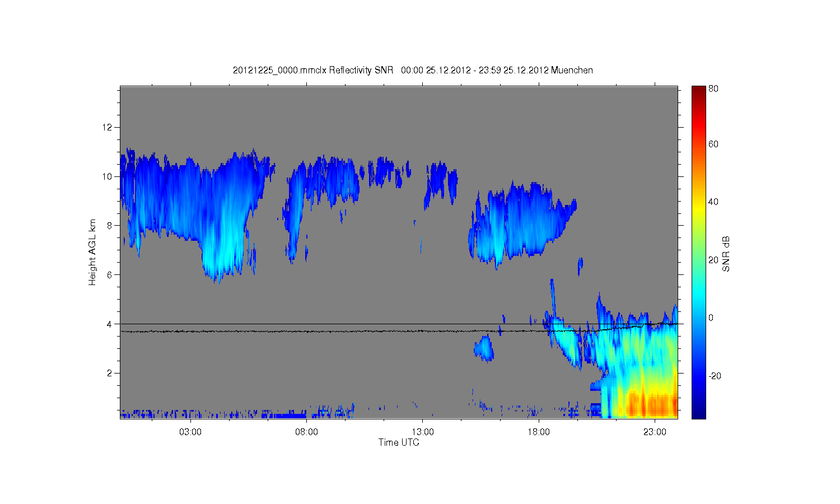
Task: Click the height tick label '8'
Action: tap(110, 226)
